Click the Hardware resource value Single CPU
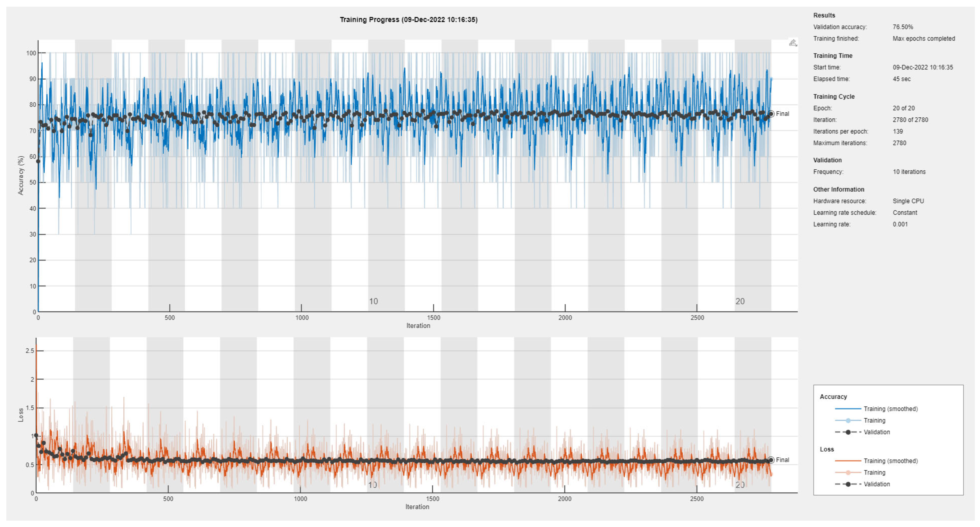 click(908, 201)
